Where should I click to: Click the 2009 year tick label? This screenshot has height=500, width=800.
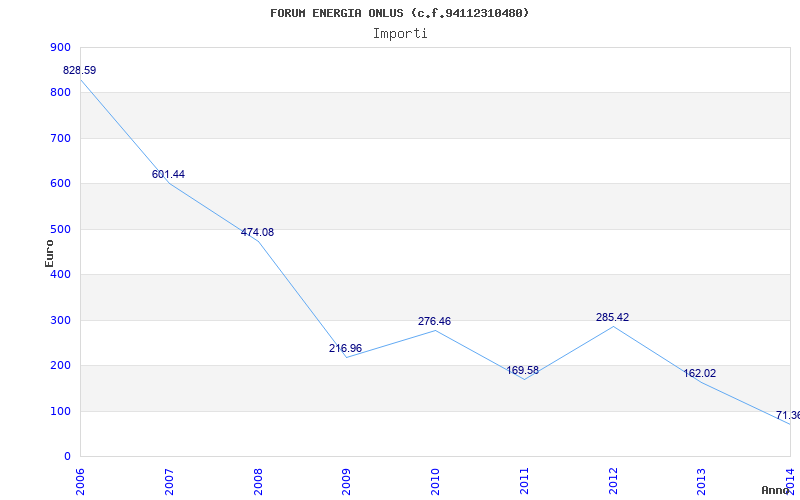[x=346, y=481]
